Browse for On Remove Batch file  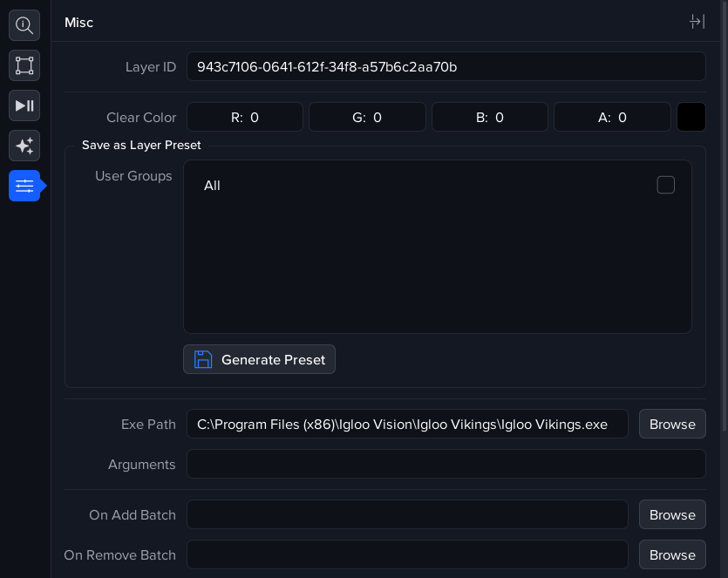tap(671, 555)
